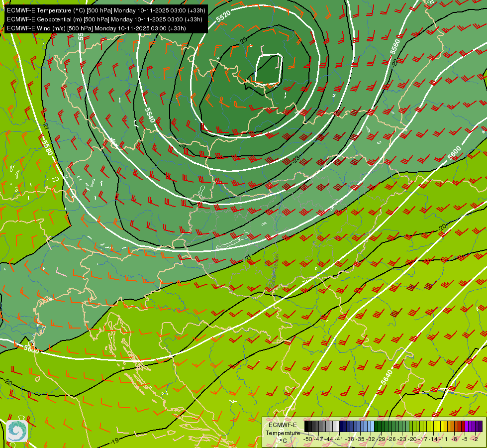Image resolution: width=487 pixels, height=448 pixels.
Task: Click the -29 legend scale value
Action: point(381,439)
